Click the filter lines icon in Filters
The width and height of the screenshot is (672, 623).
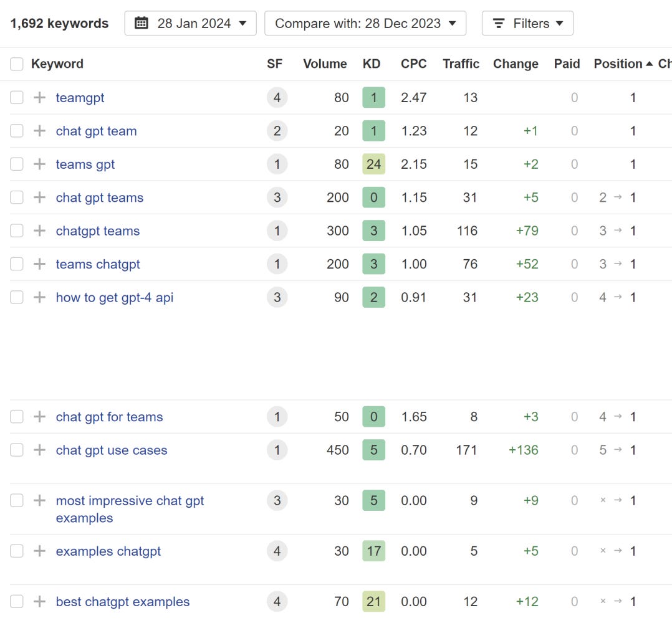point(499,23)
